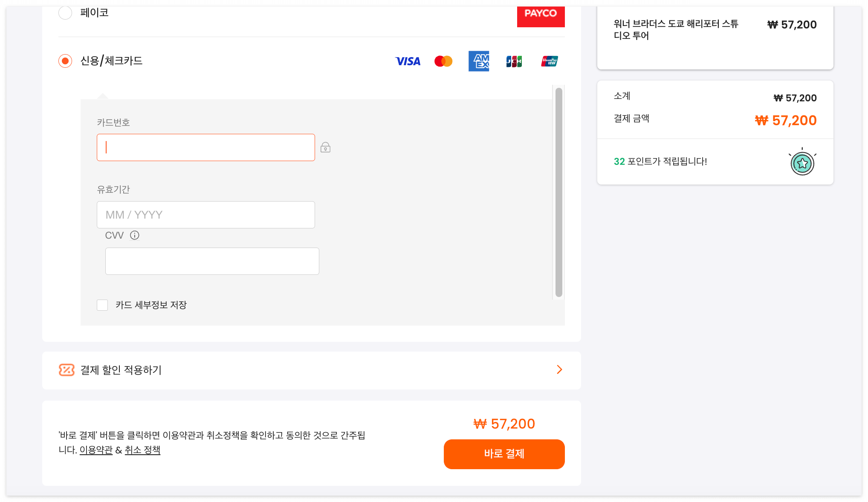868x502 pixels.
Task: Click the lock icon next to card number field
Action: (325, 147)
